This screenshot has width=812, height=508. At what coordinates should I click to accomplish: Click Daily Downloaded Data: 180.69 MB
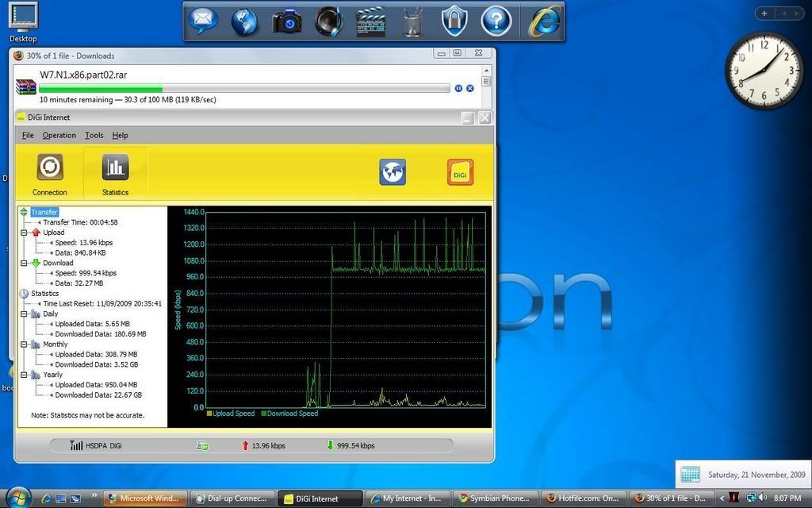(x=101, y=334)
